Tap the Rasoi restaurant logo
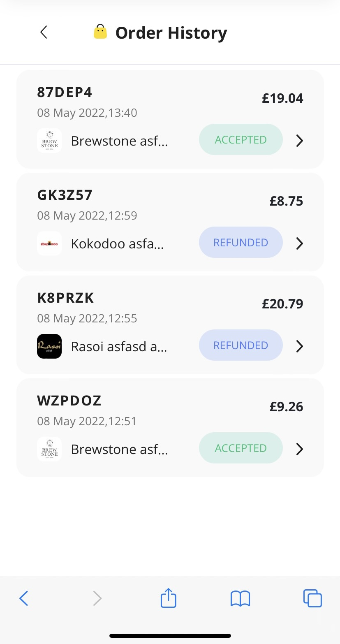This screenshot has width=340, height=644. pos(49,346)
